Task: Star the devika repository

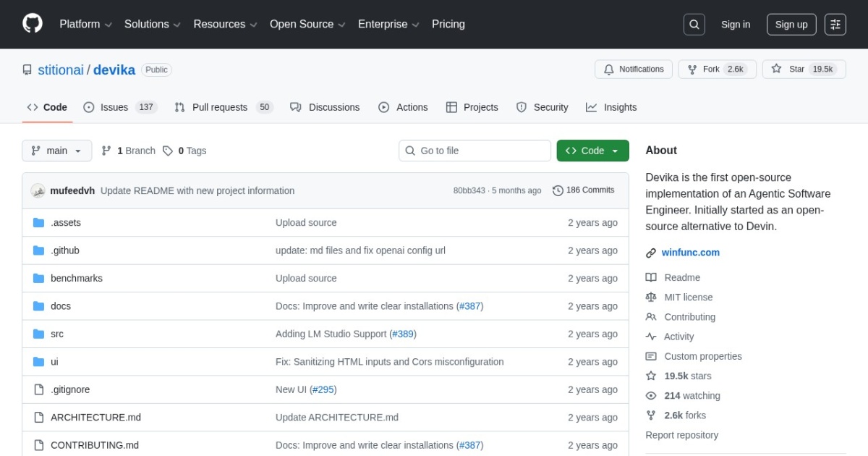Action: (804, 69)
